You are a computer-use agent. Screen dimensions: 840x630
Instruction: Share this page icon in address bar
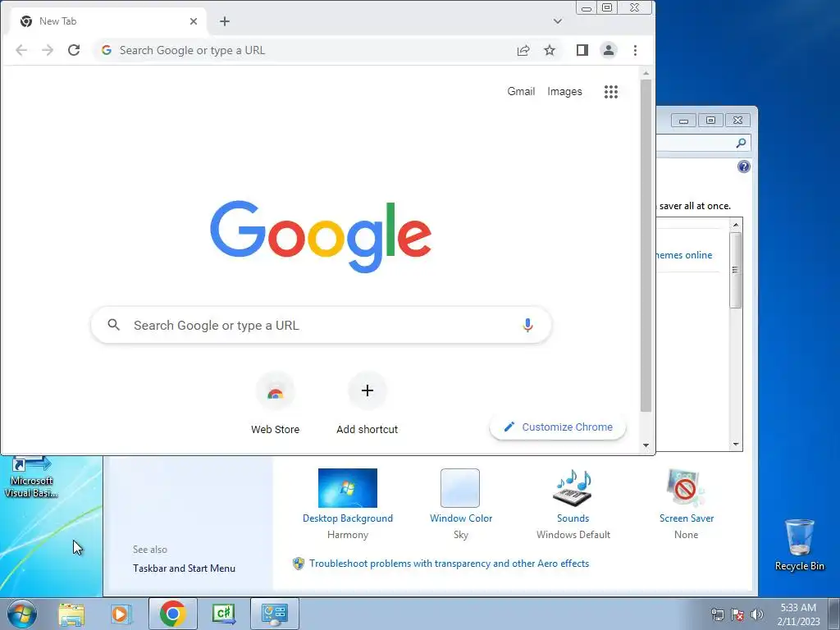click(523, 50)
